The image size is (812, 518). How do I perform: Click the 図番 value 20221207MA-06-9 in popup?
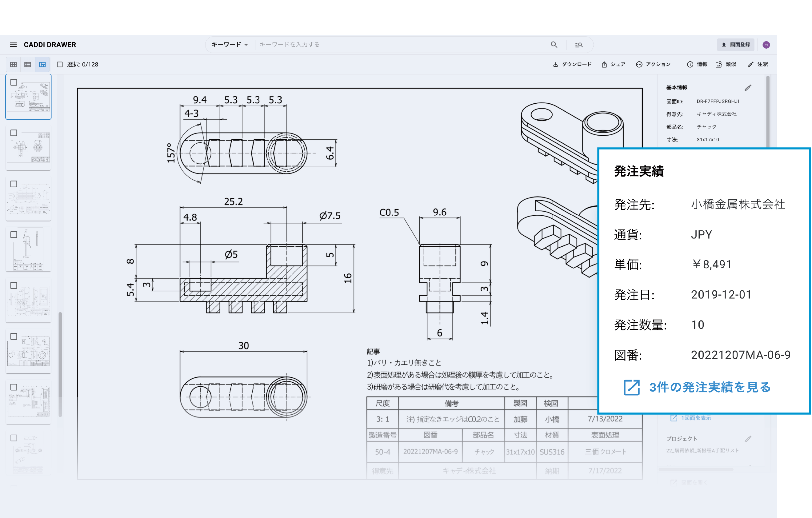pyautogui.click(x=741, y=355)
